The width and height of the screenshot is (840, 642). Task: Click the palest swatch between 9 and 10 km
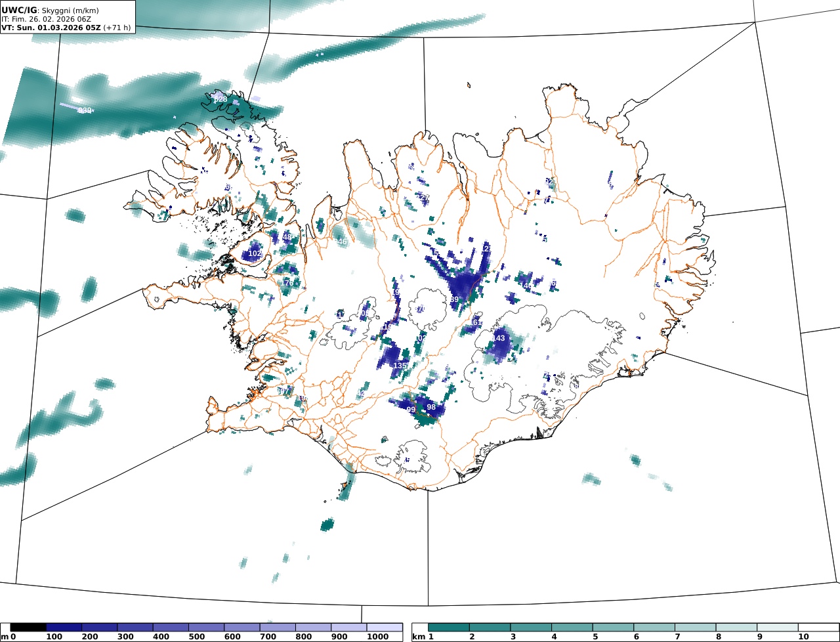(x=778, y=628)
